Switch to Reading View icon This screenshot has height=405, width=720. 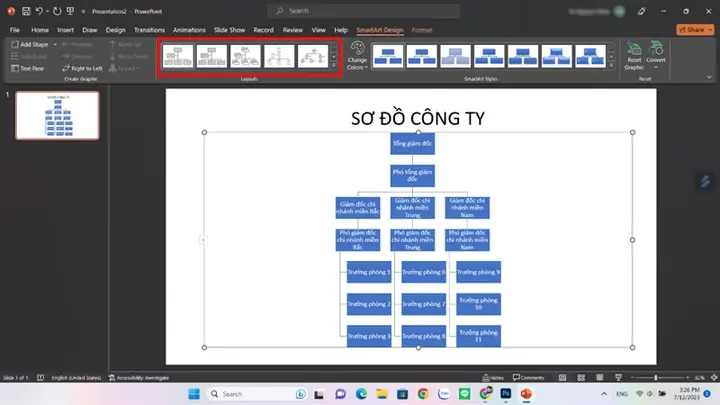point(600,377)
